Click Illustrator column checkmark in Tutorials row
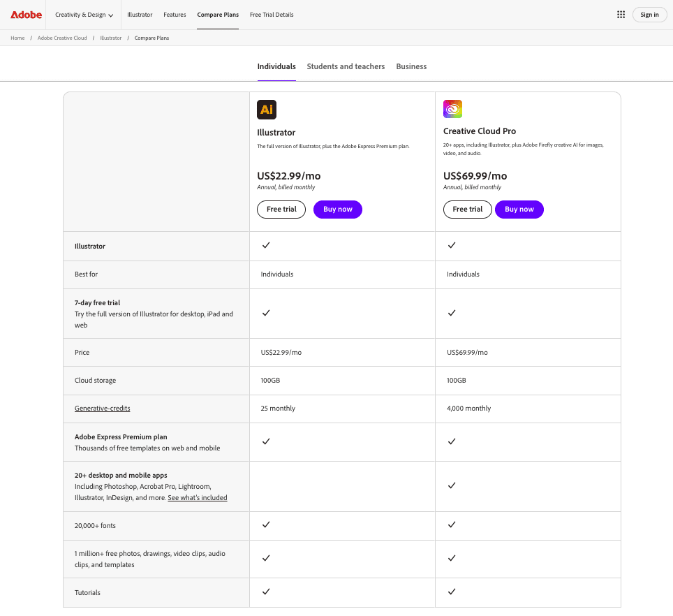Screen dimensions: 673x616 click(x=266, y=592)
